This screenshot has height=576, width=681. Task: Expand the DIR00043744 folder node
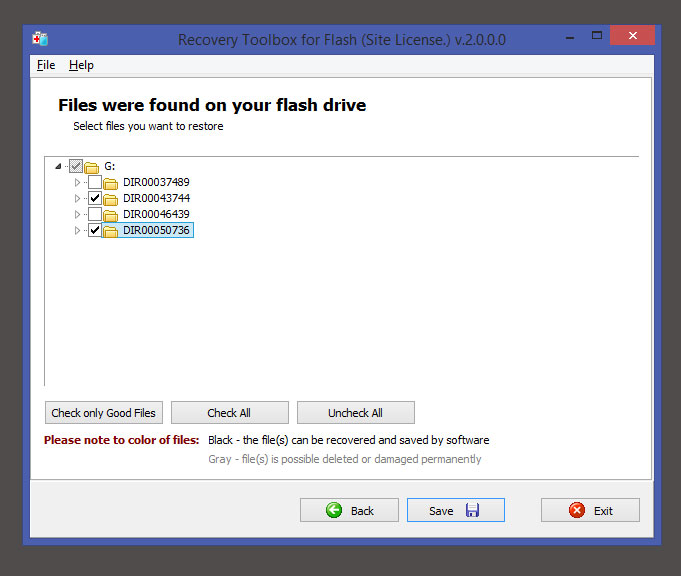(x=77, y=199)
